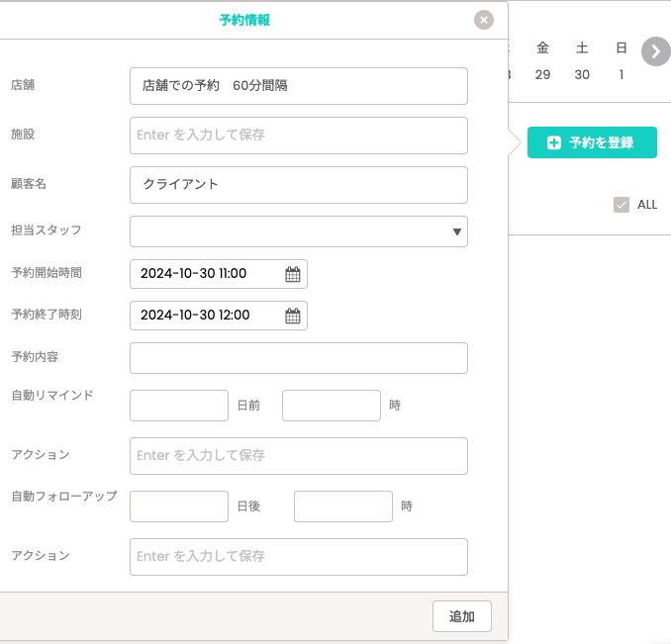Click アクション field below 自動リマインド
This screenshot has width=671, height=644.
[x=298, y=456]
